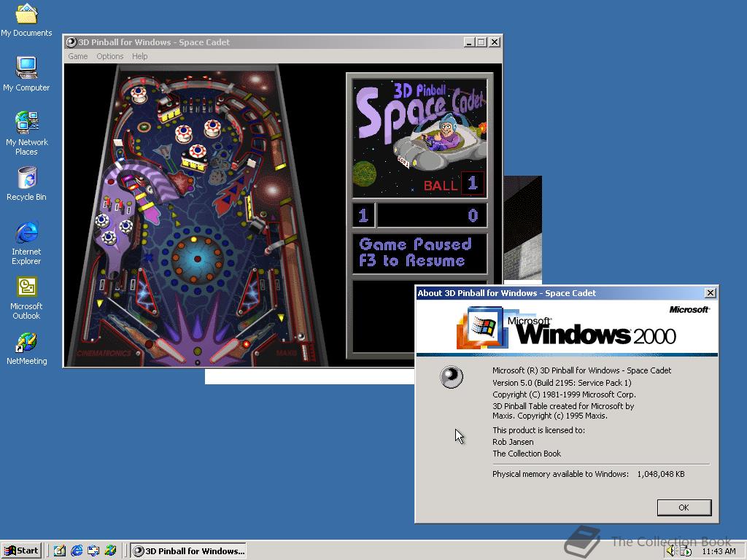
Task: Minimize the 3D Pinball window
Action: pyautogui.click(x=469, y=42)
